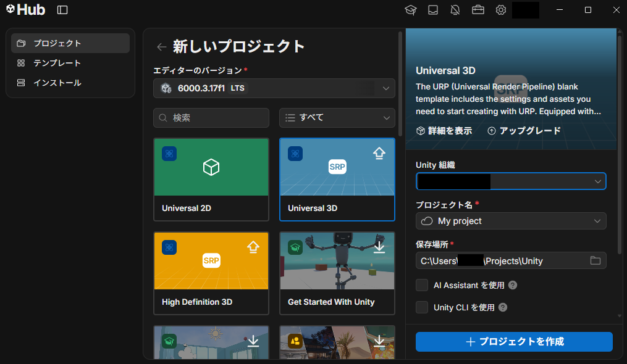
Task: Click the blacked-out account avatar button
Action: 526,10
